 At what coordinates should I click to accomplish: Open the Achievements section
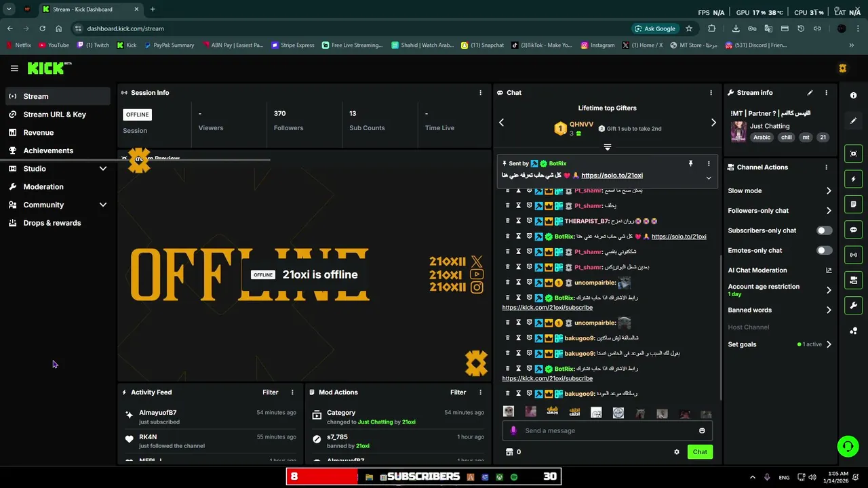58,150
